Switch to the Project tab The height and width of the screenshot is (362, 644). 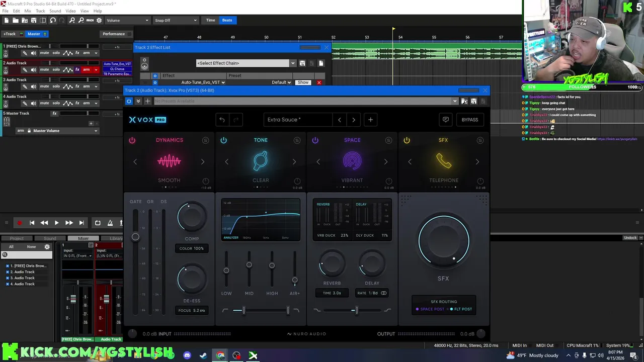click(17, 238)
